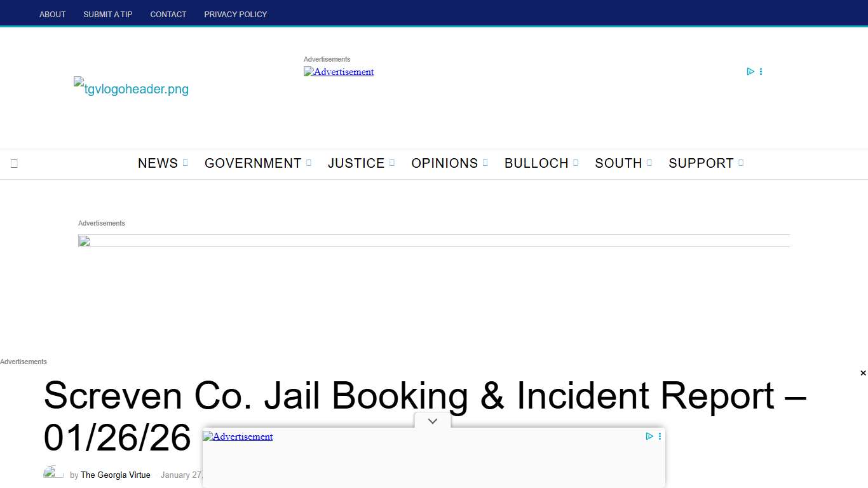Open the SUBMIT A TIP page
This screenshot has width=868, height=488.
(107, 14)
